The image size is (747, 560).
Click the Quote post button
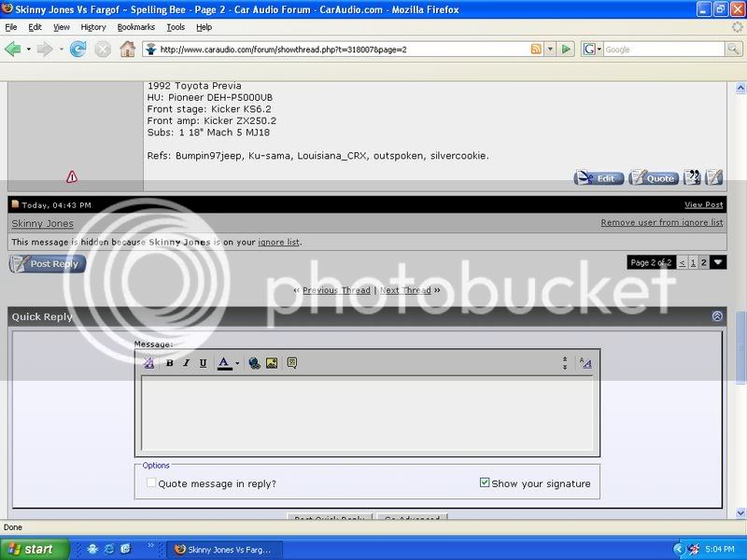(654, 178)
